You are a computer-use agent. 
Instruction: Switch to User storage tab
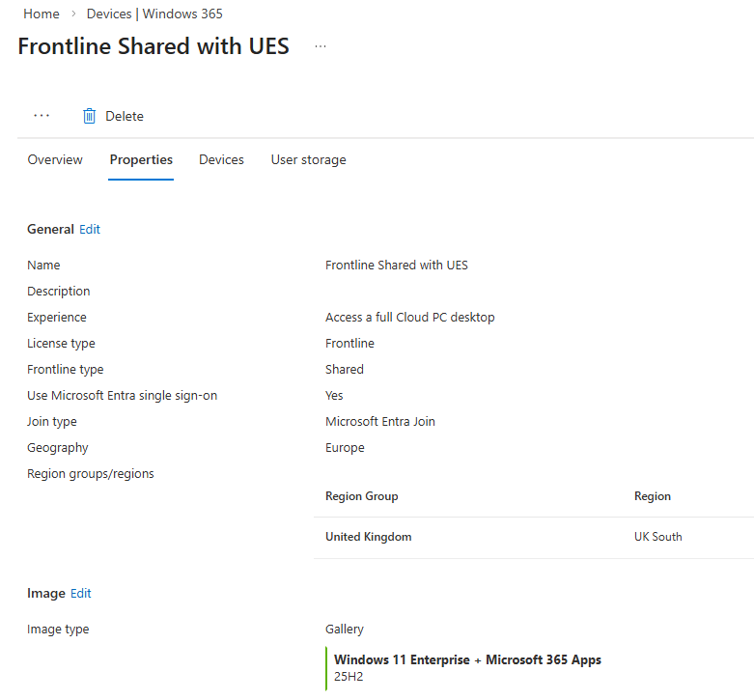coord(308,159)
